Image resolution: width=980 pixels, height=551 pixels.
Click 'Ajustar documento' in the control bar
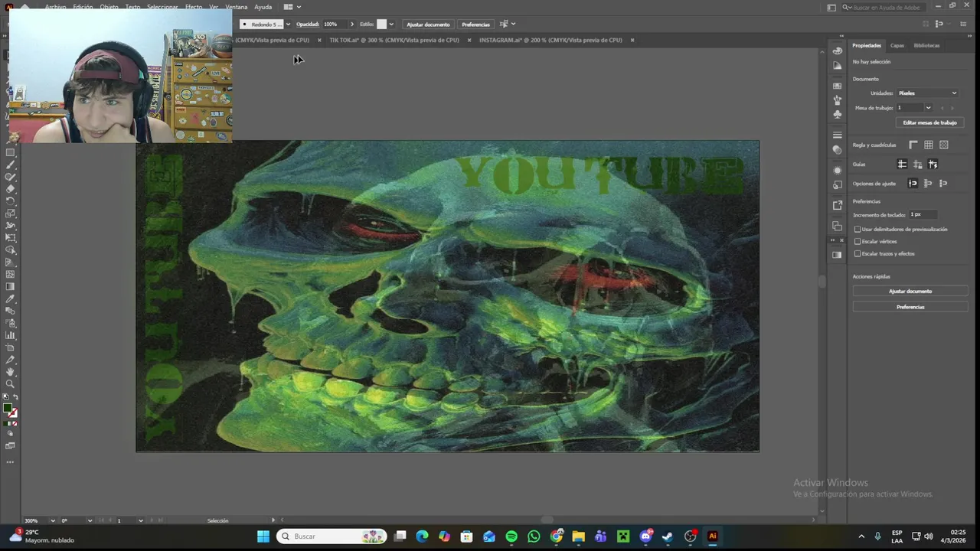click(x=428, y=24)
